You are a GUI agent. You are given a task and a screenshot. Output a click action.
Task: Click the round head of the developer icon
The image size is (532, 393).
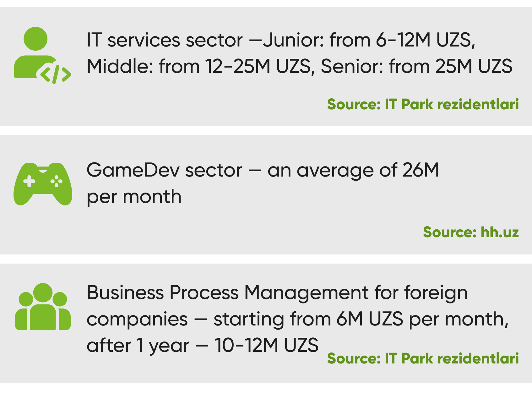tap(35, 39)
